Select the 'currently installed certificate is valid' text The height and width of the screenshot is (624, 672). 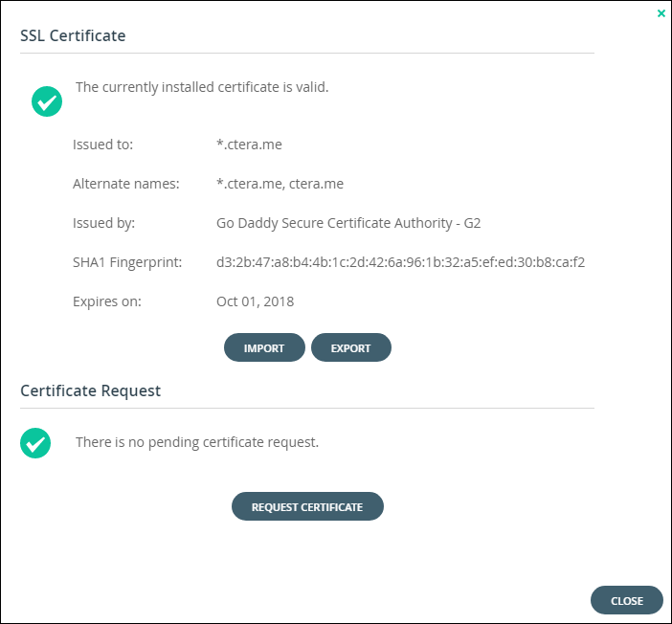[x=202, y=87]
